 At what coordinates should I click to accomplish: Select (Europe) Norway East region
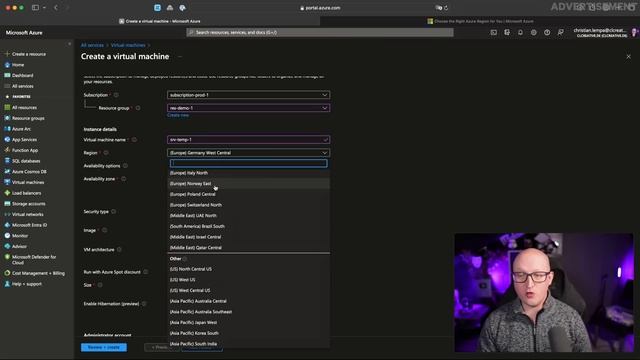click(249, 183)
